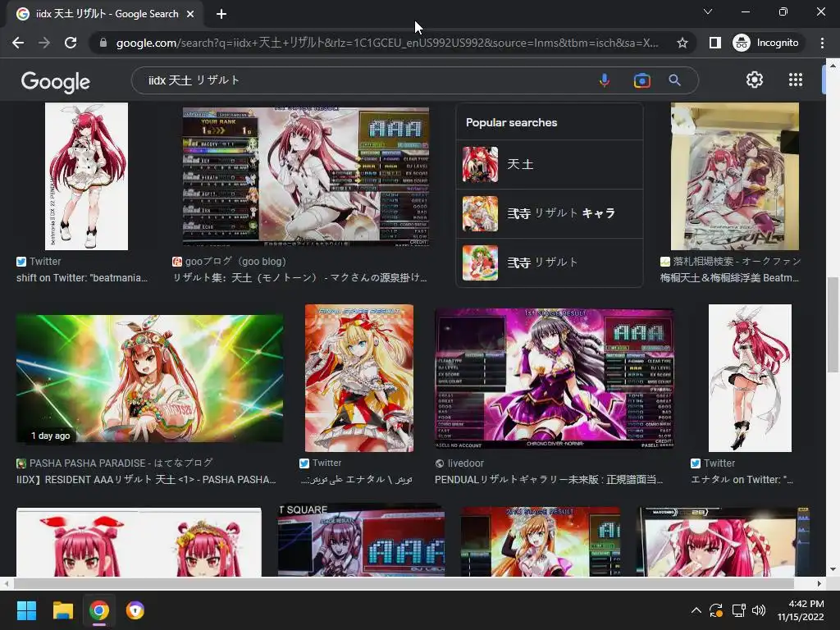Select the last 弐寺 リザルト popular search
This screenshot has width=840, height=630.
549,263
